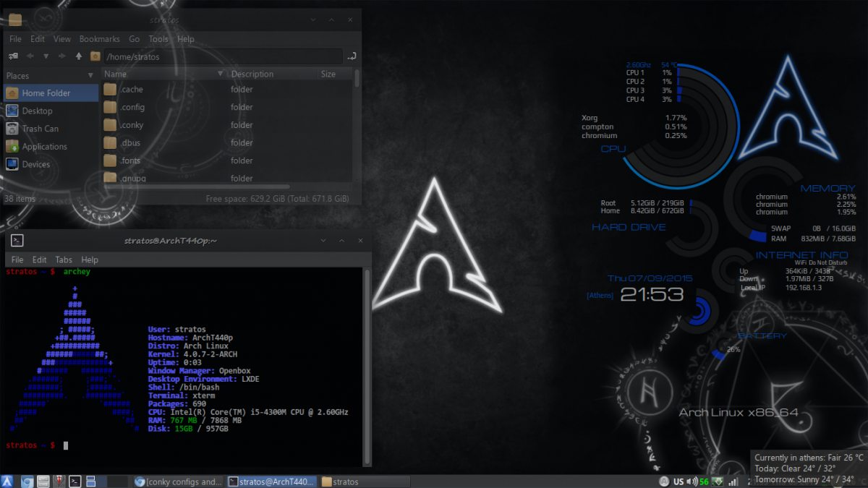Open Arch Linux start menu in taskbar
The width and height of the screenshot is (868, 488).
coord(9,481)
